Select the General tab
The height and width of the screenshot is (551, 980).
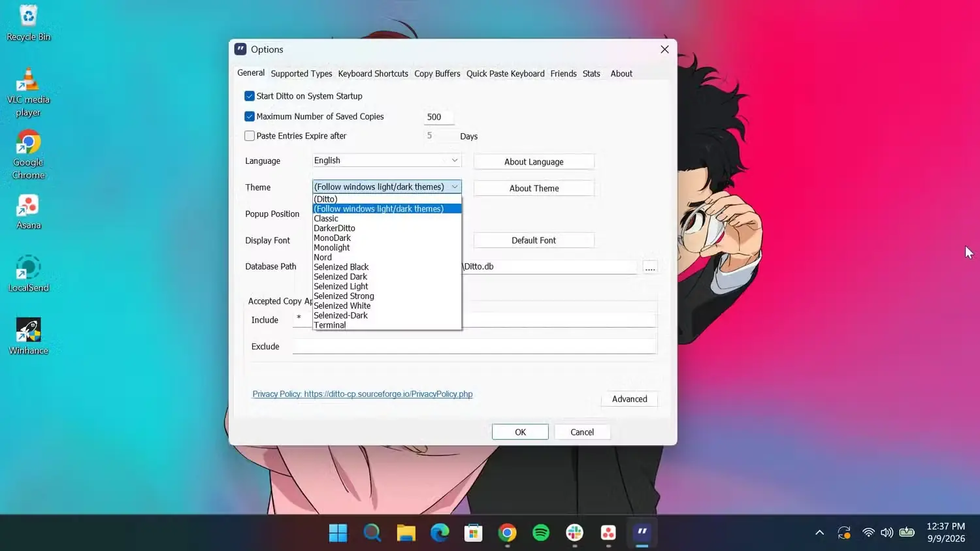click(x=251, y=73)
